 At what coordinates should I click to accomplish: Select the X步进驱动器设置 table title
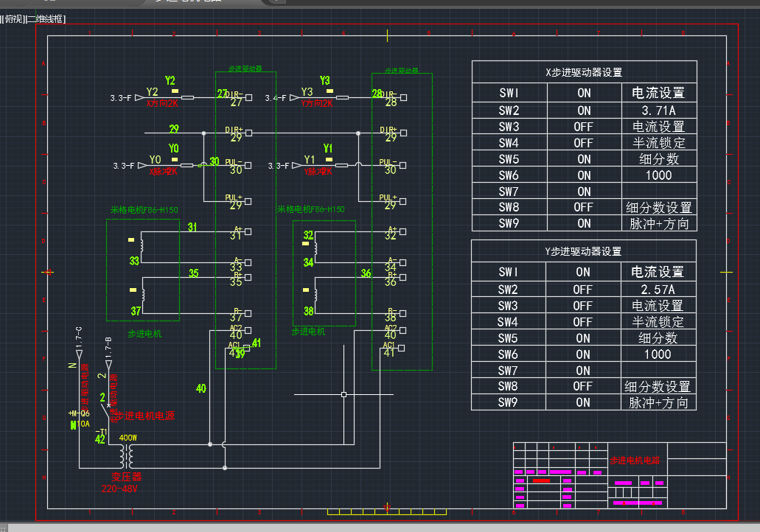[x=584, y=72]
